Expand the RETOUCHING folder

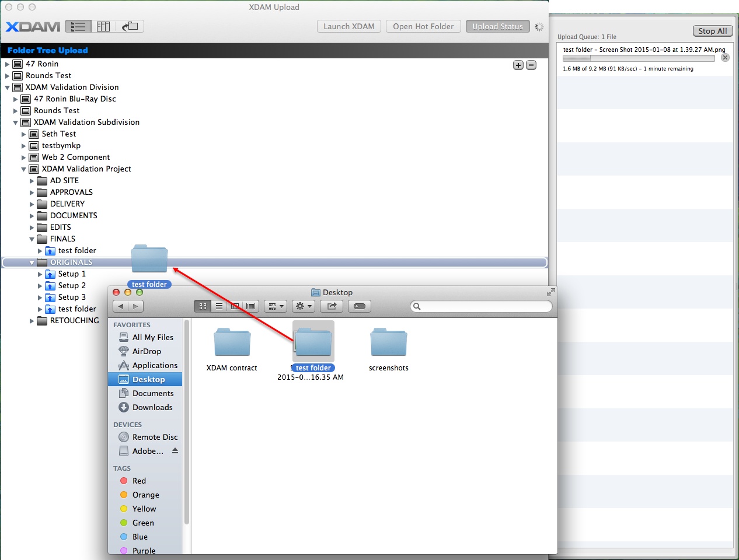32,321
